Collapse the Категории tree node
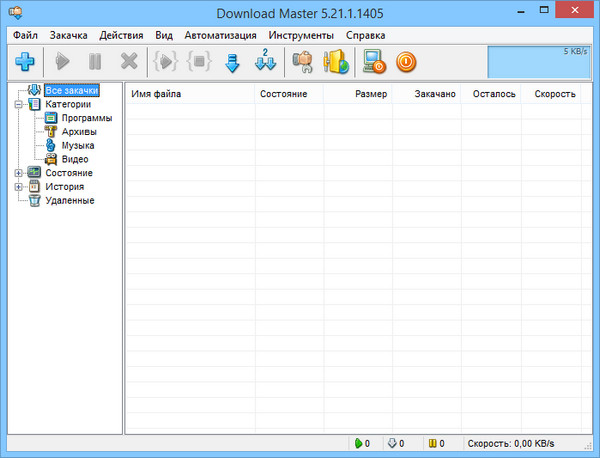The height and width of the screenshot is (458, 600). [x=18, y=104]
